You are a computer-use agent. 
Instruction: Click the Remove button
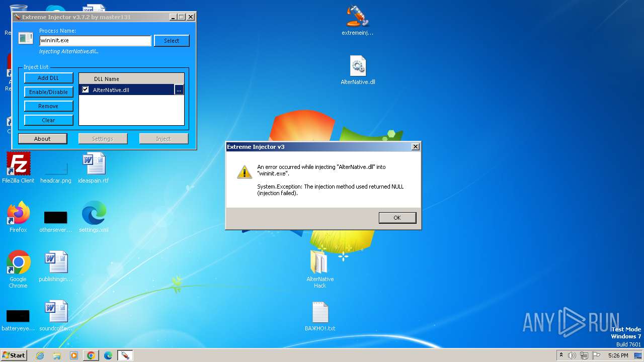(x=48, y=106)
